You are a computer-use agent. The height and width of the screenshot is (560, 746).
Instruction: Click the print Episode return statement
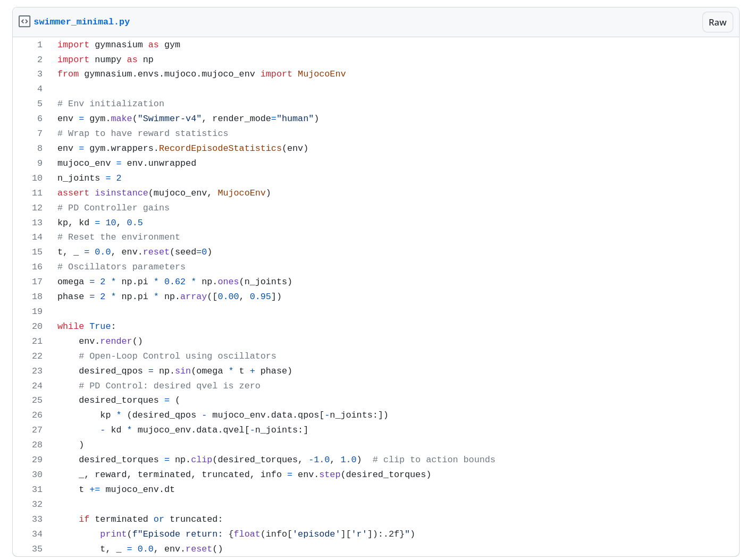coord(257,534)
